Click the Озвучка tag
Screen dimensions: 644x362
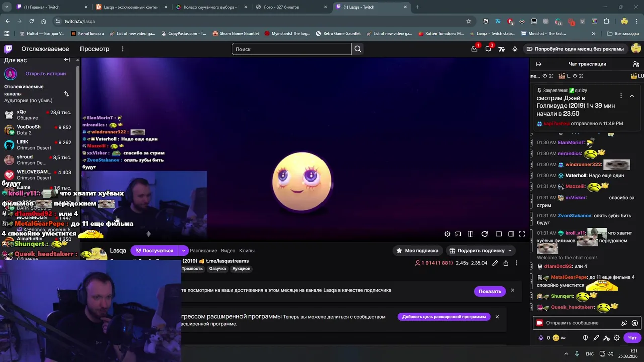(217, 269)
